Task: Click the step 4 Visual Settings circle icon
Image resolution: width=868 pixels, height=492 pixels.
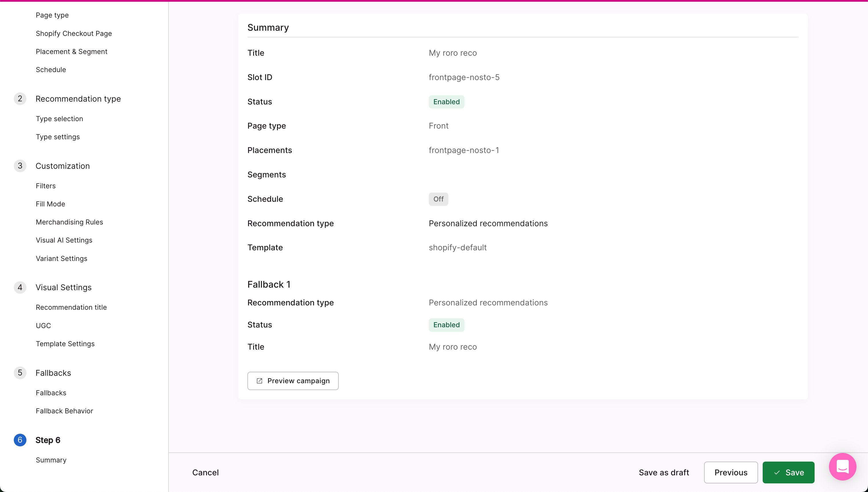Action: (20, 287)
